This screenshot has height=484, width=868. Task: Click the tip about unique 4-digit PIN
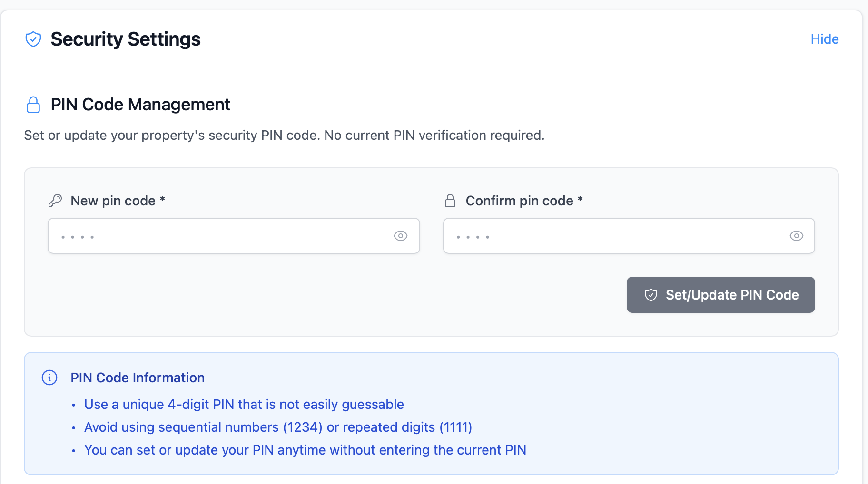point(244,404)
